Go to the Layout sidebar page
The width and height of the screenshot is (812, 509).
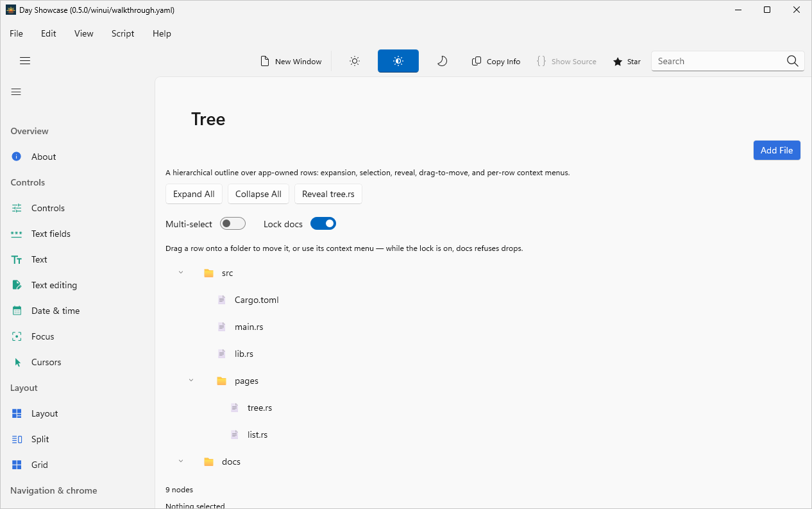click(77, 413)
